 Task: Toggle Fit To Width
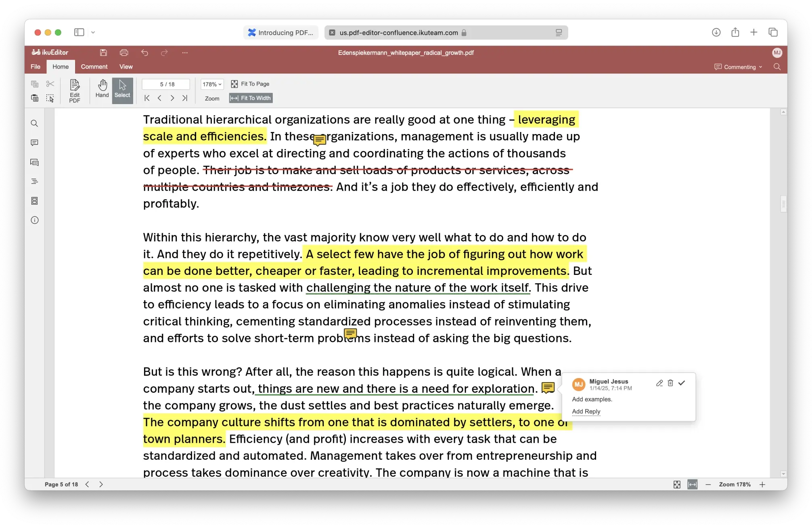tap(251, 98)
